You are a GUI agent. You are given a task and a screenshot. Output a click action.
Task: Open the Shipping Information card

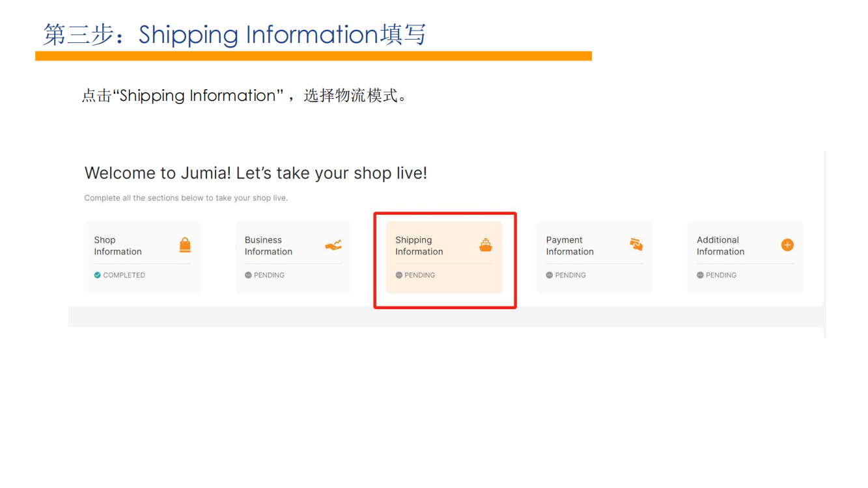coord(445,257)
